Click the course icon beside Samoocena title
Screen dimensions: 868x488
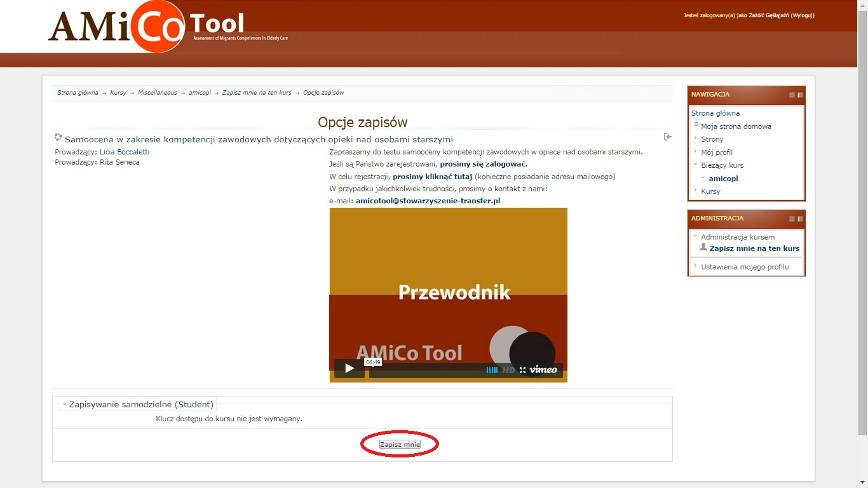tap(58, 137)
